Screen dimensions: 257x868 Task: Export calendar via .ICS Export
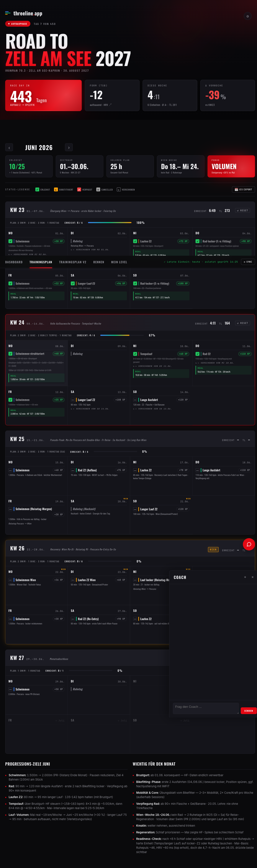coord(243,189)
